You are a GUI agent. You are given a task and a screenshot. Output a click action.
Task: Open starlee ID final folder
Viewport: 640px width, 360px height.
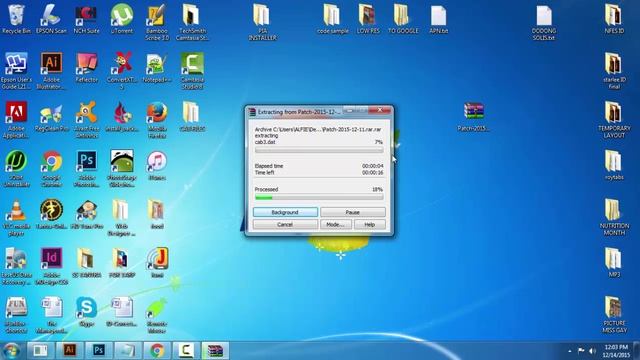(614, 71)
